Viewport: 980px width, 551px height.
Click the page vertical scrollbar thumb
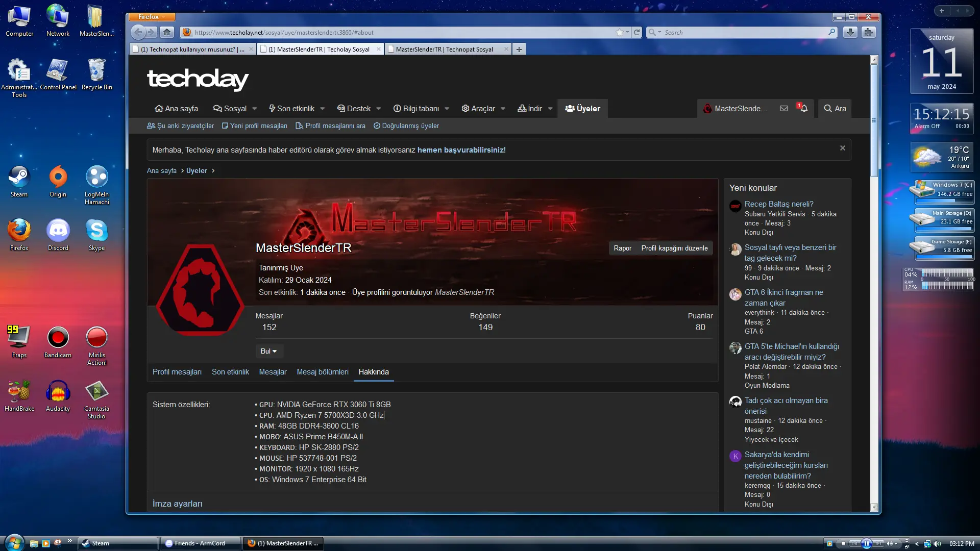point(874,120)
